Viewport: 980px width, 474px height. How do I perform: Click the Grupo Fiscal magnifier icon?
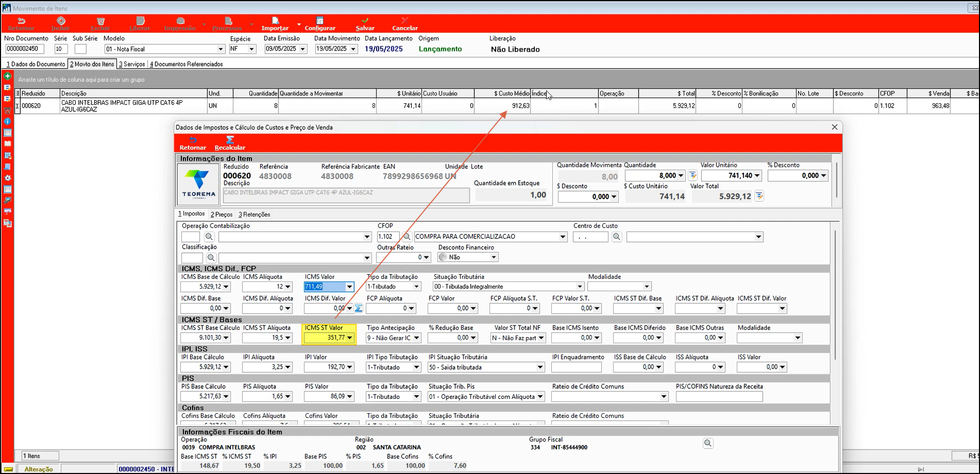708,443
